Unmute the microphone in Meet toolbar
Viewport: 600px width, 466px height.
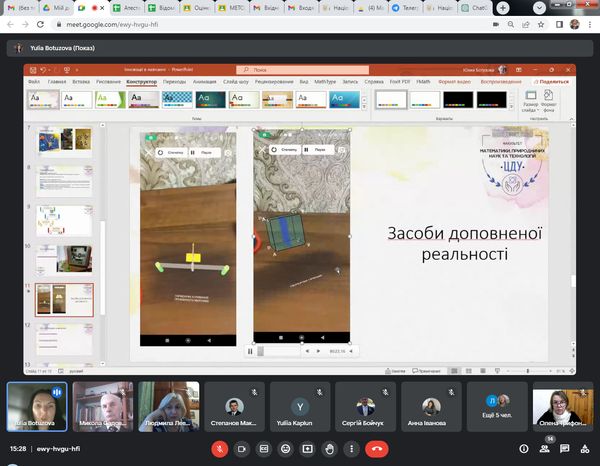coord(220,449)
